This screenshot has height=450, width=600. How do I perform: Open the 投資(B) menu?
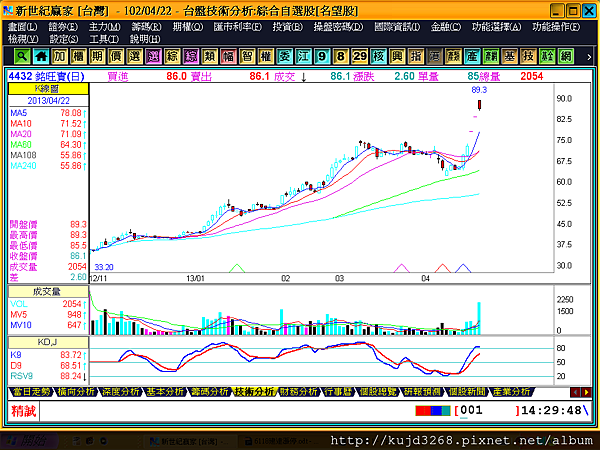(288, 27)
